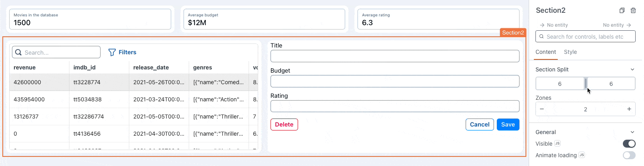The width and height of the screenshot is (644, 166).
Task: Click the Action genres cell
Action: (219, 99)
